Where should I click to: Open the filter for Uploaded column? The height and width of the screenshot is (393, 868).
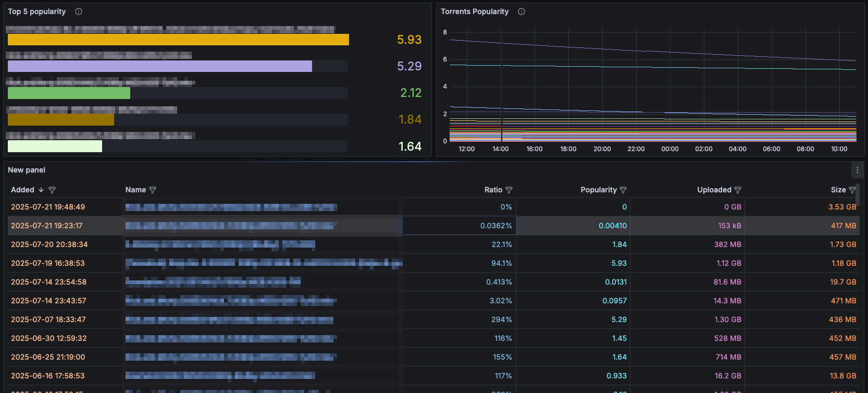click(x=738, y=190)
